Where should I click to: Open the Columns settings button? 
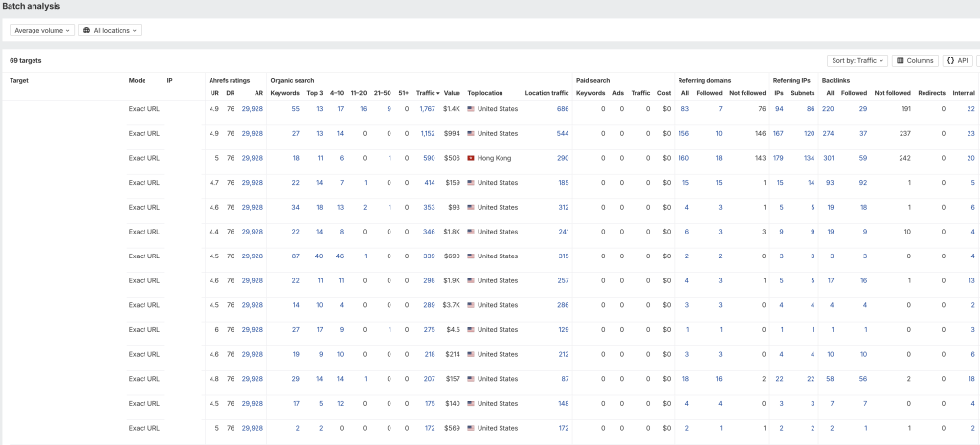coord(915,60)
